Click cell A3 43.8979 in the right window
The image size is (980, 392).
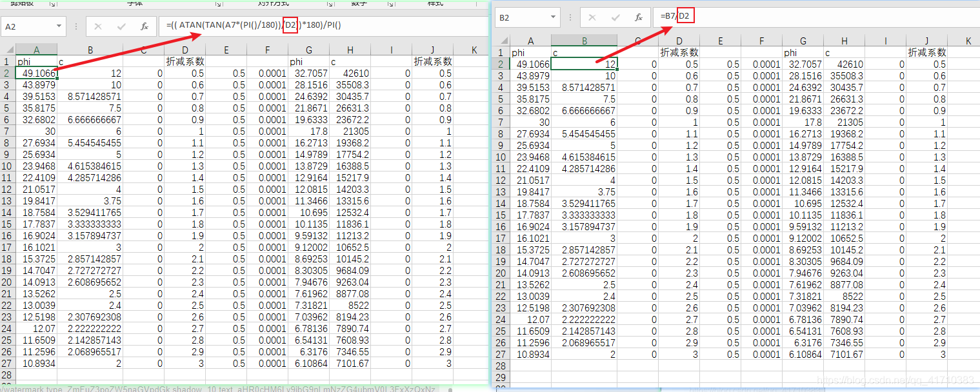[531, 75]
